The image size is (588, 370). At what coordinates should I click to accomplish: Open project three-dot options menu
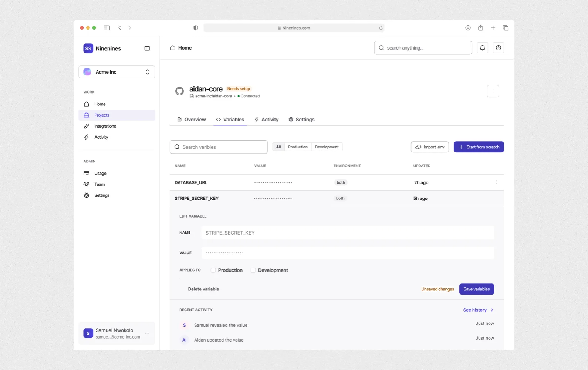[493, 91]
